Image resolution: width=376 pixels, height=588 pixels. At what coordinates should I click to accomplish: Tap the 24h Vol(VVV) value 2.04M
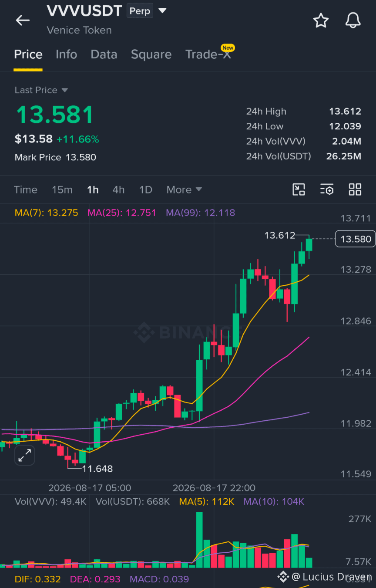click(x=347, y=141)
